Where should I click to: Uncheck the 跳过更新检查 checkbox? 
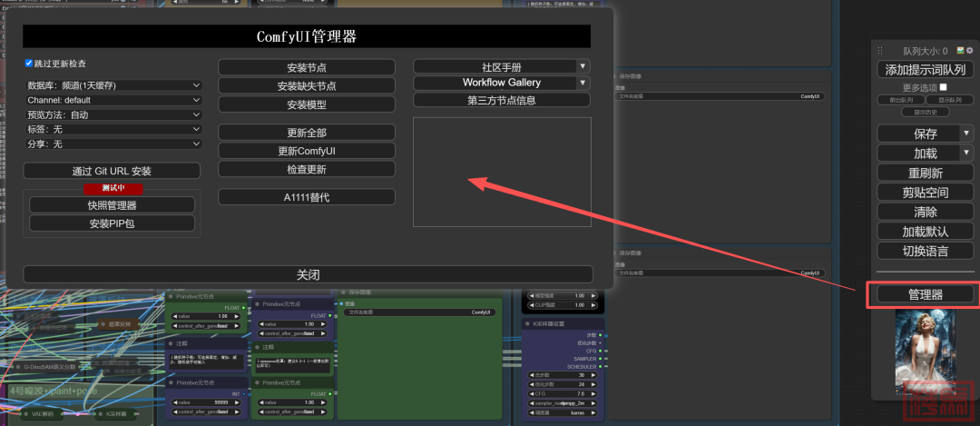point(29,64)
